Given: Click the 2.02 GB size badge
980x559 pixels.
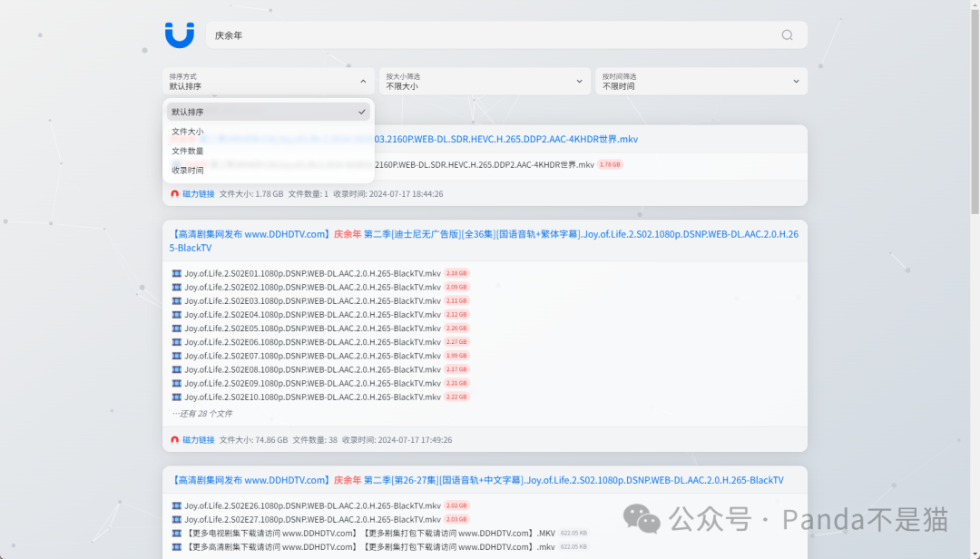Looking at the screenshot, I should 456,505.
